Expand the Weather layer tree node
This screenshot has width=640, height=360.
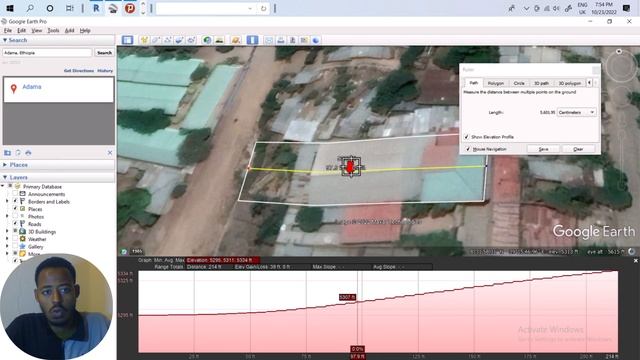(7, 239)
